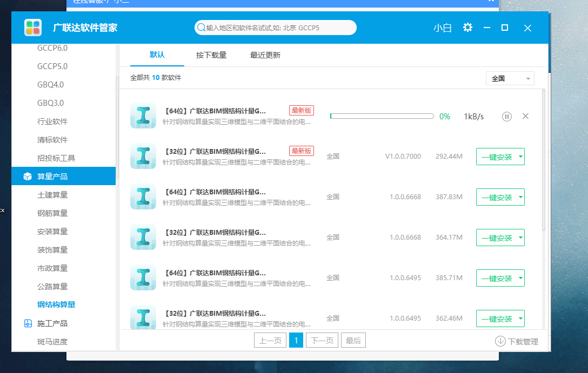
Task: Click the version text V1.0.0.7000
Action: point(403,156)
